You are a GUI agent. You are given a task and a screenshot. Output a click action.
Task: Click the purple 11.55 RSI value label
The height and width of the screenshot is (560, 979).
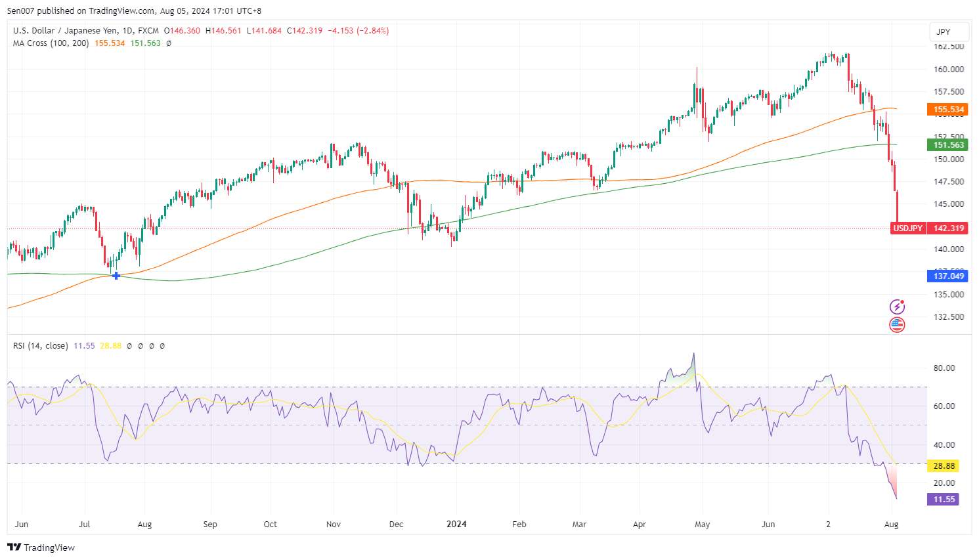point(944,500)
